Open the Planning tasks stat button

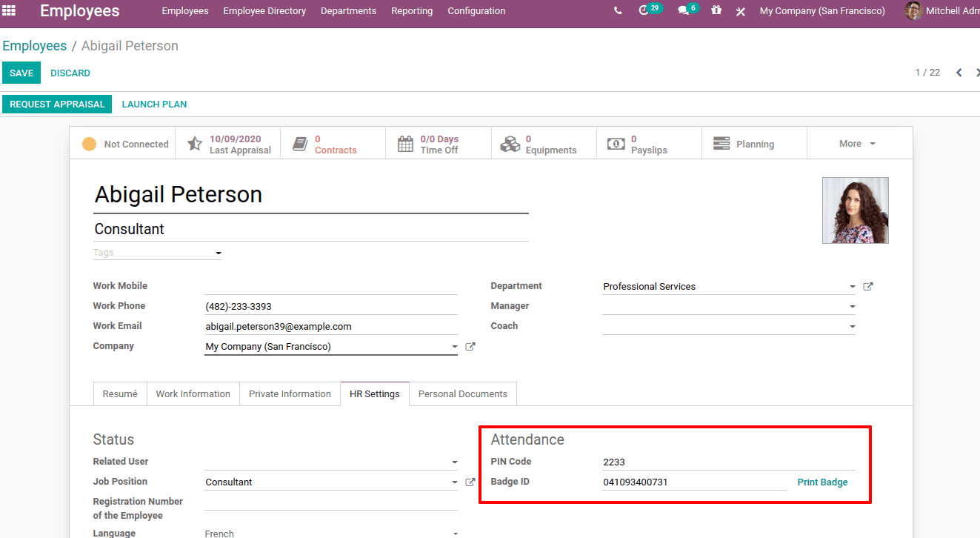(754, 144)
